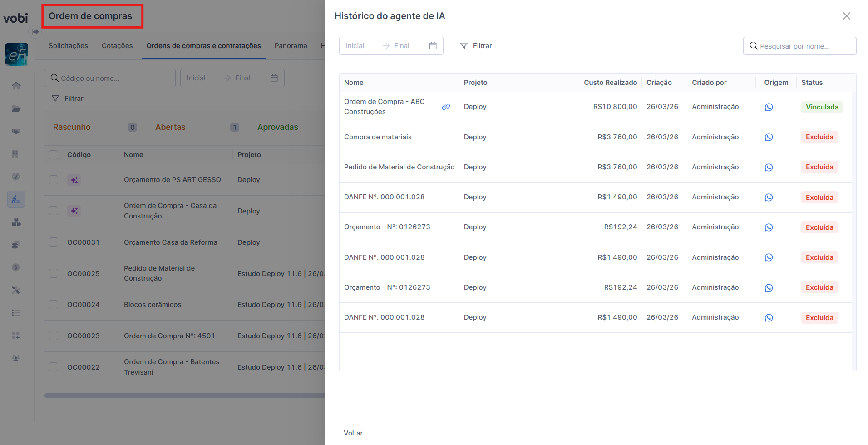Open the home icon in the sidebar
This screenshot has height=445, width=868.
click(16, 86)
